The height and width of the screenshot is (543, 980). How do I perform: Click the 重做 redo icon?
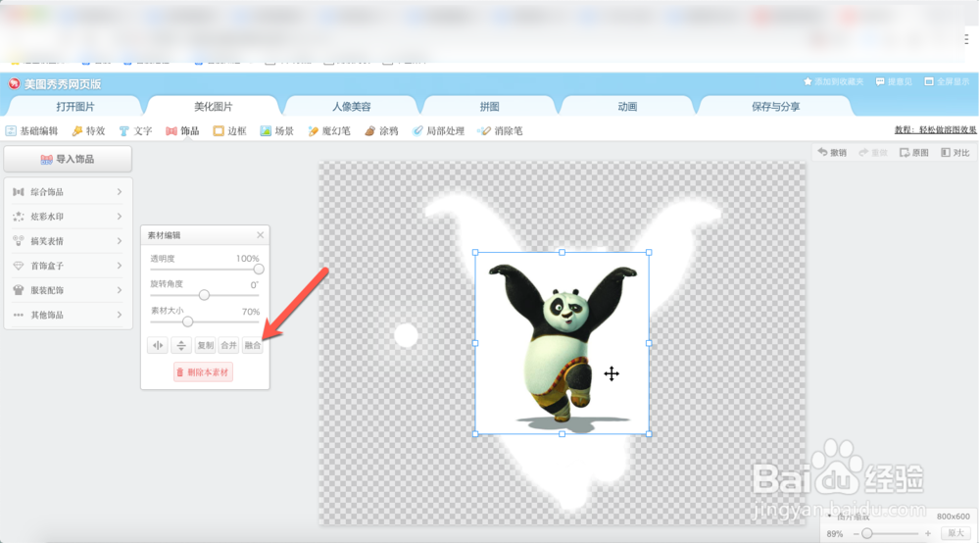(863, 153)
